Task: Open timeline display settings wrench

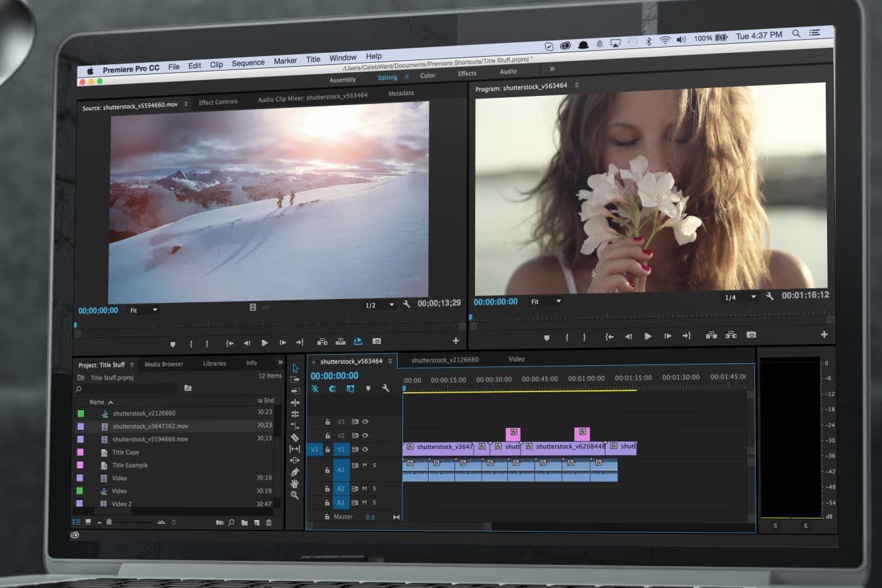Action: tap(386, 389)
